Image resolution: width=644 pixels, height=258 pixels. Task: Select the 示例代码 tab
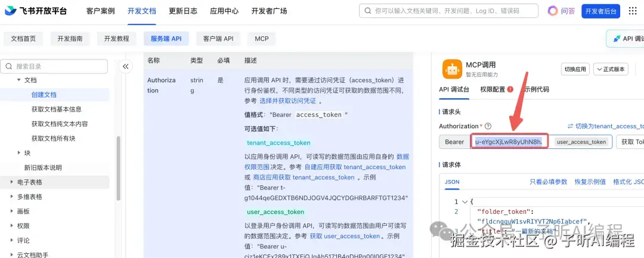click(537, 89)
